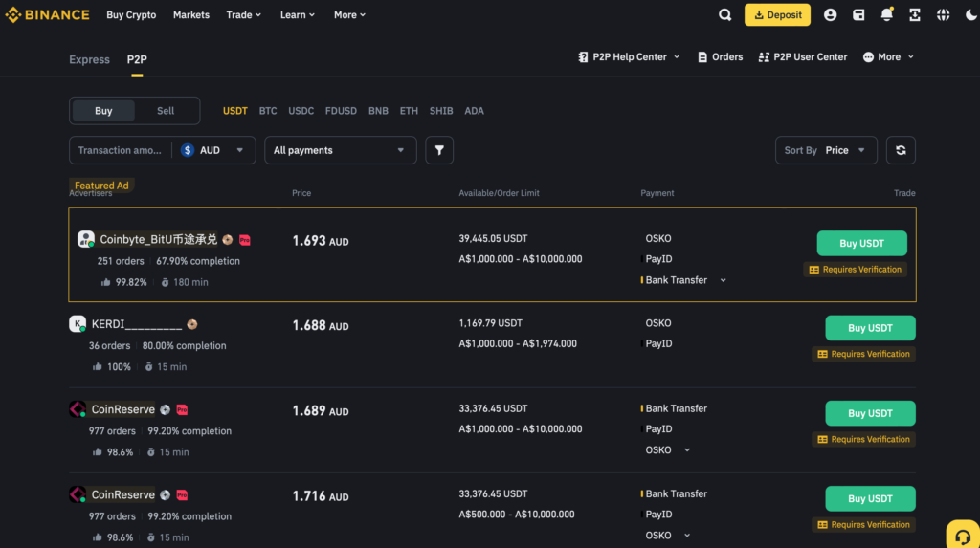The height and width of the screenshot is (548, 980).
Task: Click CoinReserve logo in 1.716 row
Action: pyautogui.click(x=78, y=494)
